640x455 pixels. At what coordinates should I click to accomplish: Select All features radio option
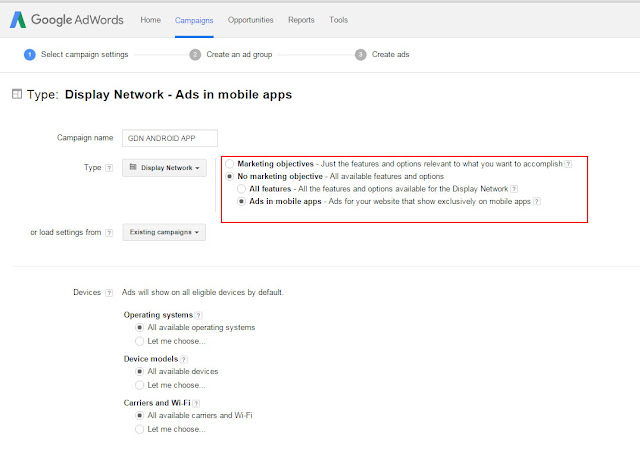click(x=241, y=189)
